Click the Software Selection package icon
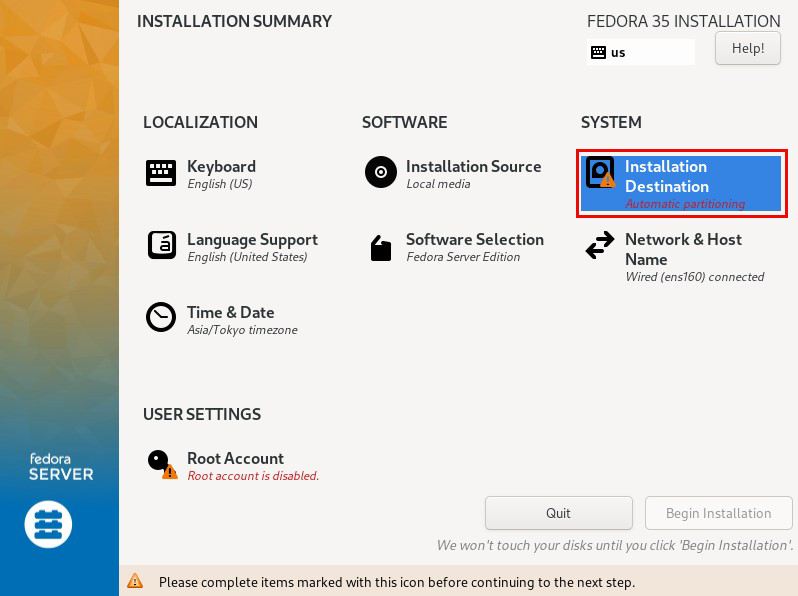The image size is (798, 596). 381,248
